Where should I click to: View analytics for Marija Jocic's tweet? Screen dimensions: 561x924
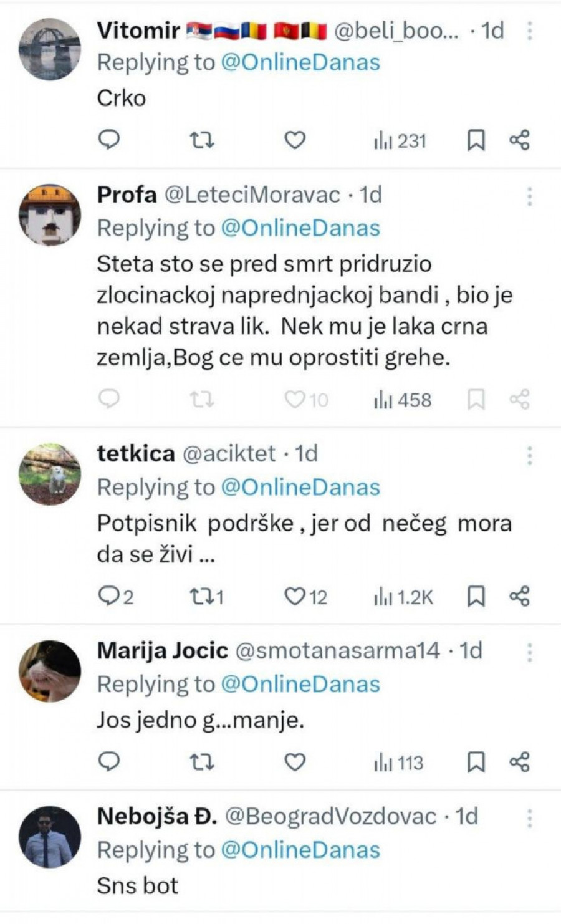398,762
